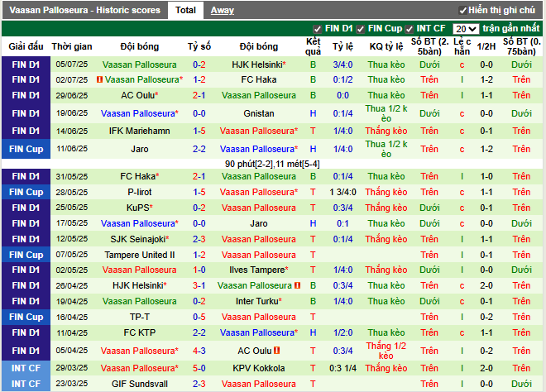Click Thắng 1/2 kèo result in AC Oulu row
The width and height of the screenshot is (546, 392).
click(x=386, y=351)
